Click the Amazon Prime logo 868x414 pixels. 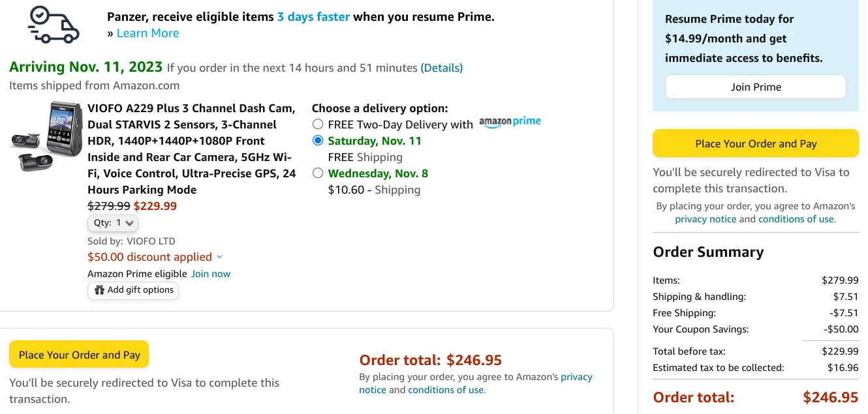click(x=510, y=122)
